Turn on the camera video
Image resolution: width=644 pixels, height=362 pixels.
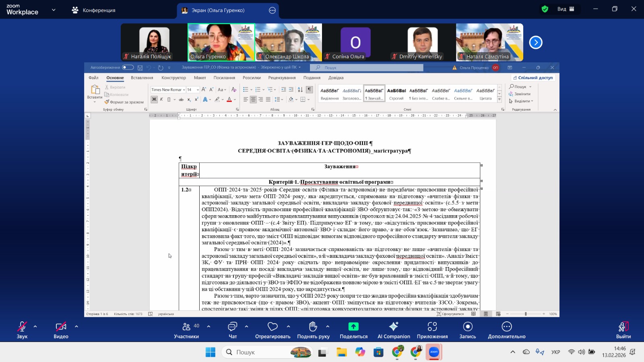[x=61, y=330]
